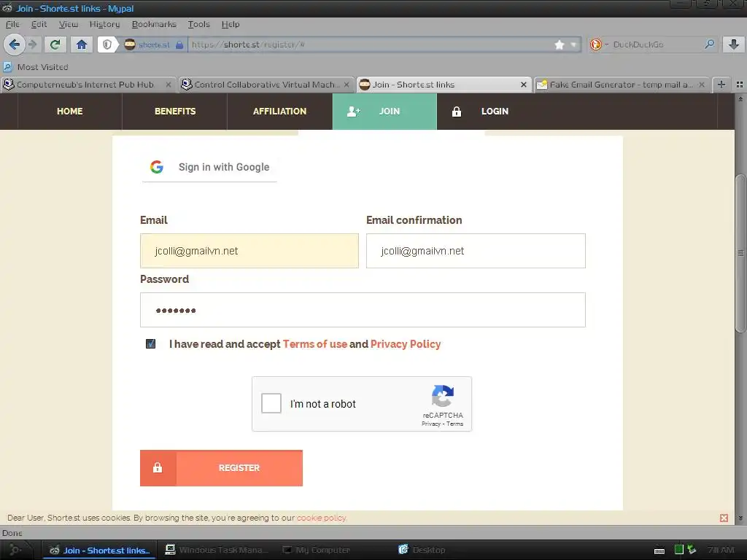The height and width of the screenshot is (560, 747).
Task: Click the page vertical scrollbar thumb
Action: coord(740,253)
